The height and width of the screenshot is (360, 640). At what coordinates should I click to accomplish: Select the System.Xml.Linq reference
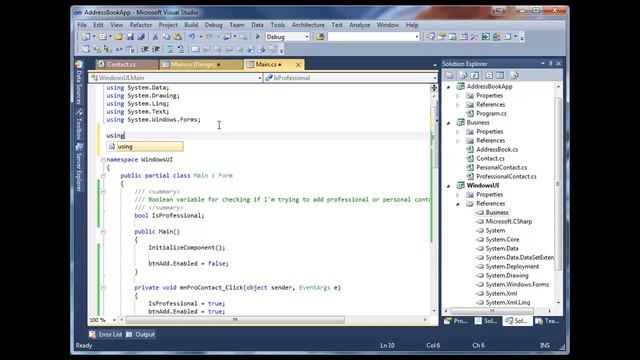(x=507, y=302)
